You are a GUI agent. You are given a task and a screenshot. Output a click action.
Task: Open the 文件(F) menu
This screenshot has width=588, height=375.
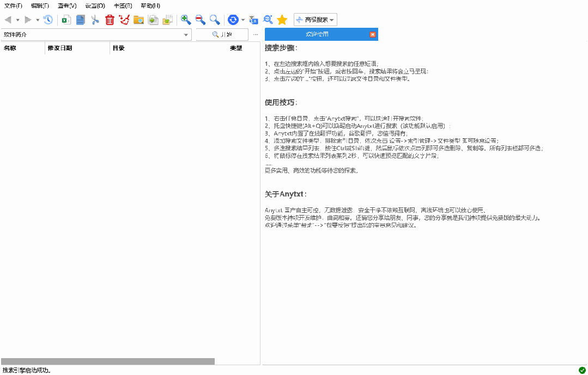[x=13, y=5]
